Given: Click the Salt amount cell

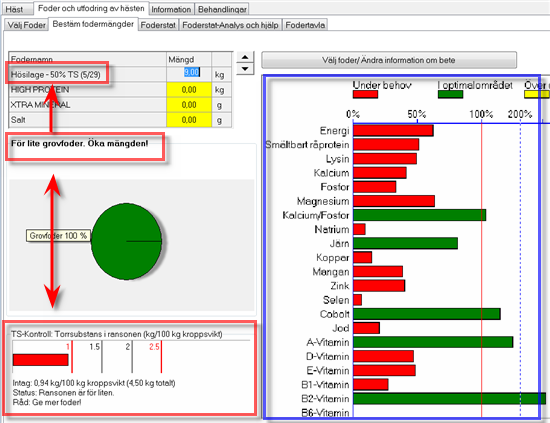Looking at the screenshot, I should [189, 120].
